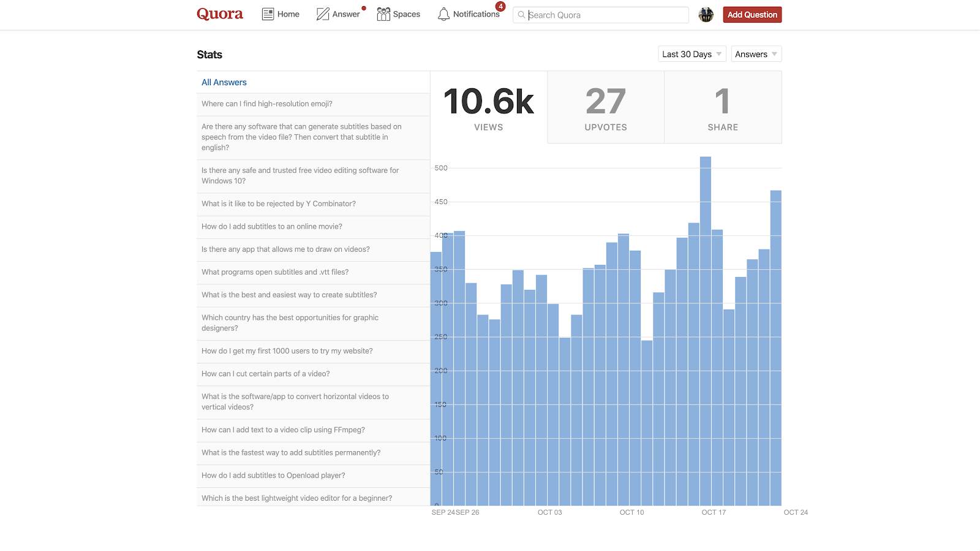Viewport: 980px width, 551px height.
Task: Open 'Where can I find high-resolution emoji?'
Action: pos(313,104)
